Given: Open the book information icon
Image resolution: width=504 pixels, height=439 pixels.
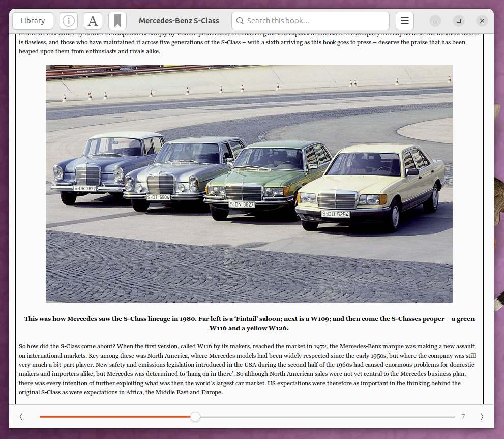Looking at the screenshot, I should coord(69,21).
